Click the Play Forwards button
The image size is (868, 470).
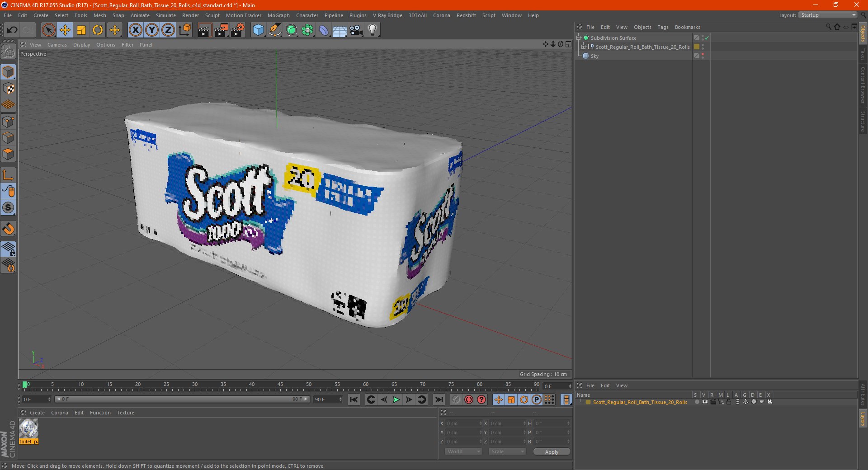396,399
